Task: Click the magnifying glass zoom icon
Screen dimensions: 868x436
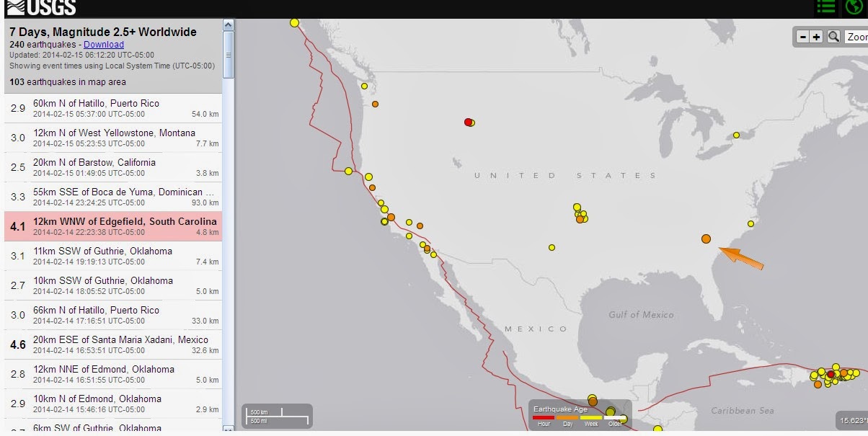Action: click(833, 37)
